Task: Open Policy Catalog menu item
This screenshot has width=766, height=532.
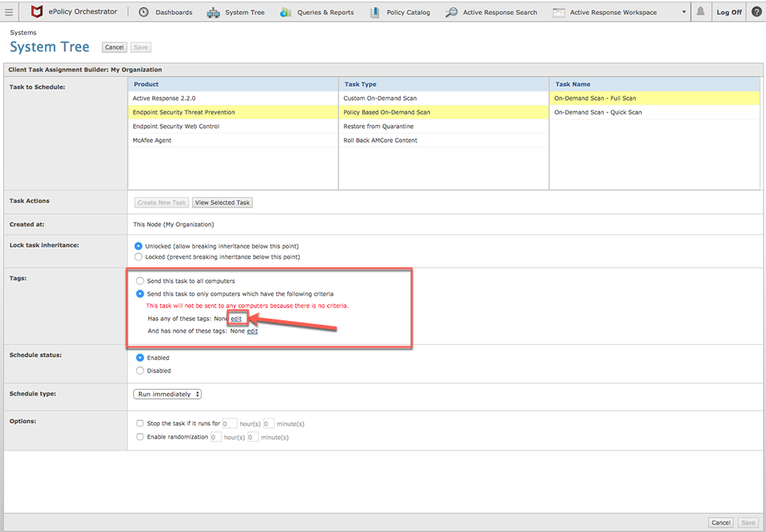Action: click(x=408, y=12)
